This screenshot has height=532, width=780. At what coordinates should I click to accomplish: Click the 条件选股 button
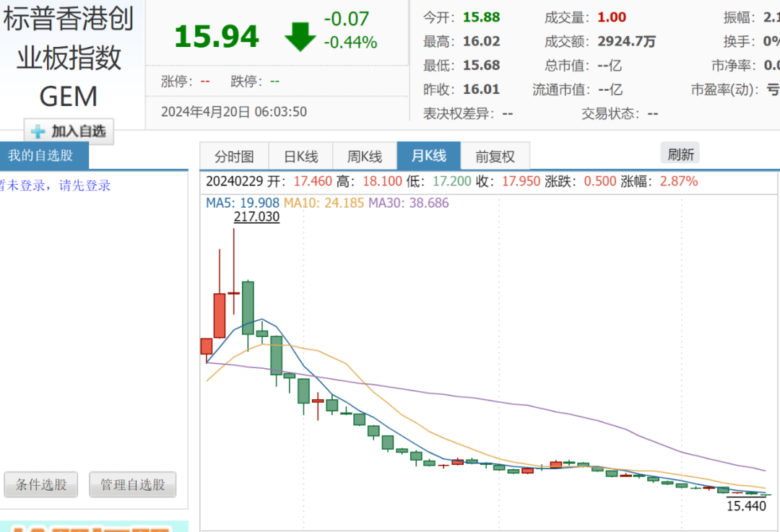pos(40,485)
